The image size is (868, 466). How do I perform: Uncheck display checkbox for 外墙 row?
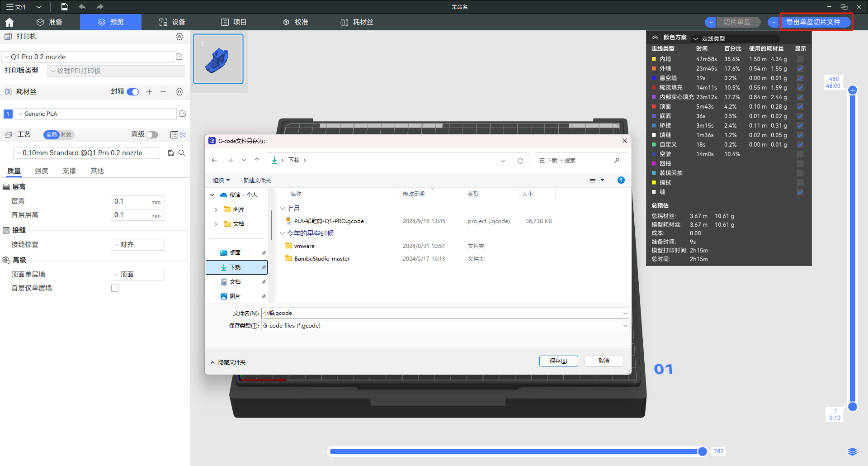(800, 69)
